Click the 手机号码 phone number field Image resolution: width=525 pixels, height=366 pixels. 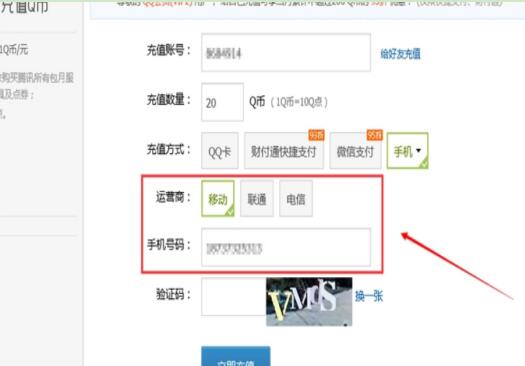coord(286,247)
